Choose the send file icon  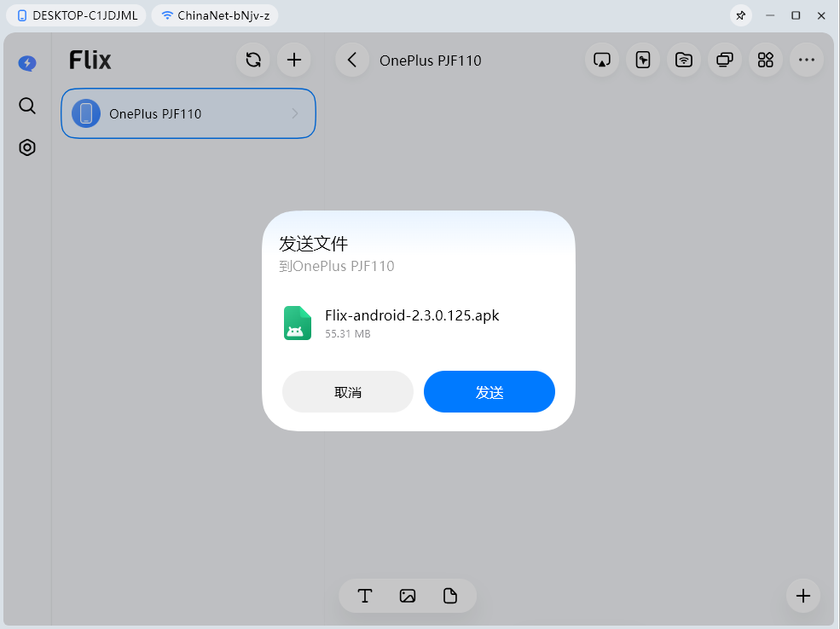tap(450, 596)
